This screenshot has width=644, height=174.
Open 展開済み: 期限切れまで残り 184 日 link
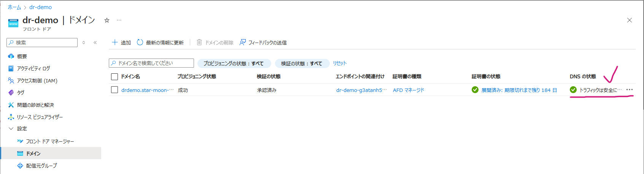pos(519,90)
